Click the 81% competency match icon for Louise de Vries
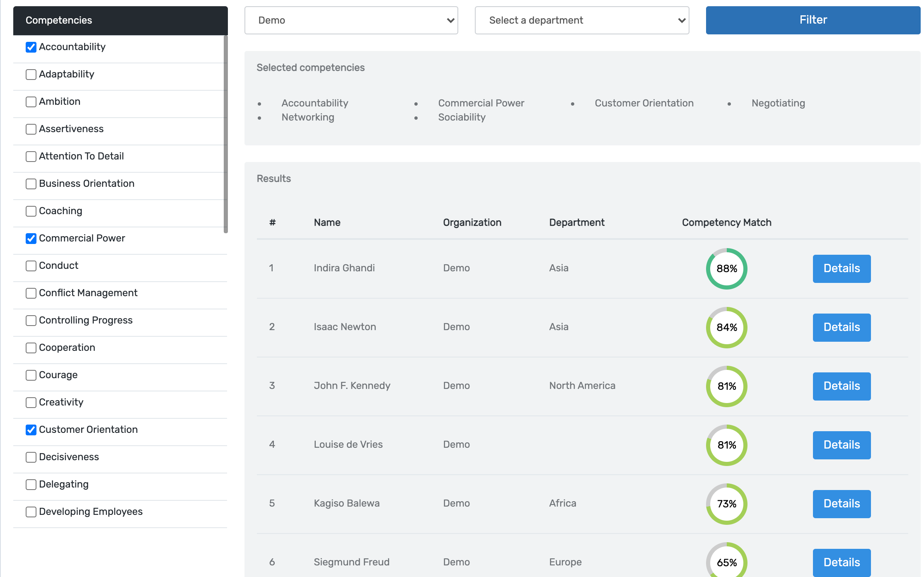The image size is (924, 577). coord(727,444)
